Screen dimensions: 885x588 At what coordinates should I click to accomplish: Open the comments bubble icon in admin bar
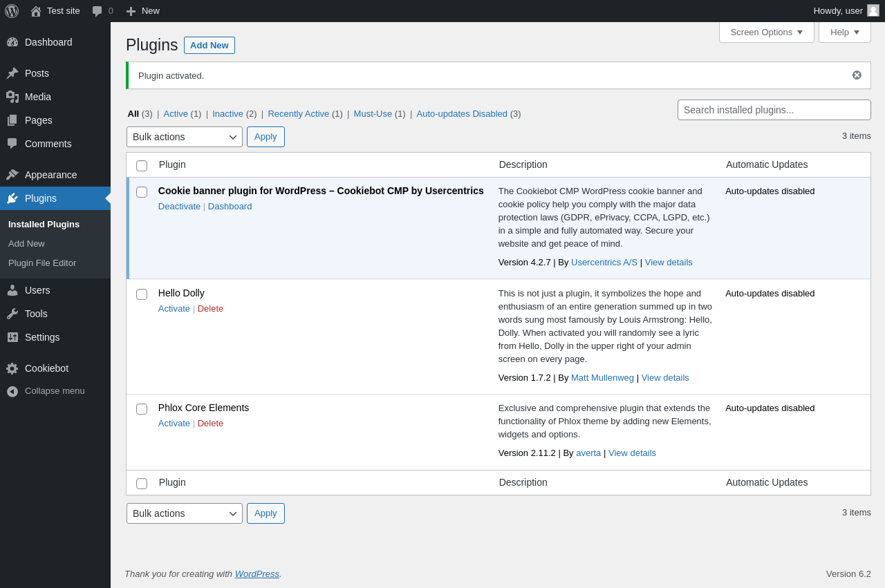[97, 11]
